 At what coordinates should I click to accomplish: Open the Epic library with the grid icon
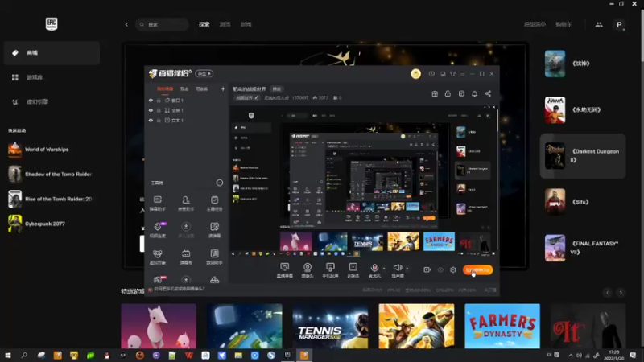(52, 77)
